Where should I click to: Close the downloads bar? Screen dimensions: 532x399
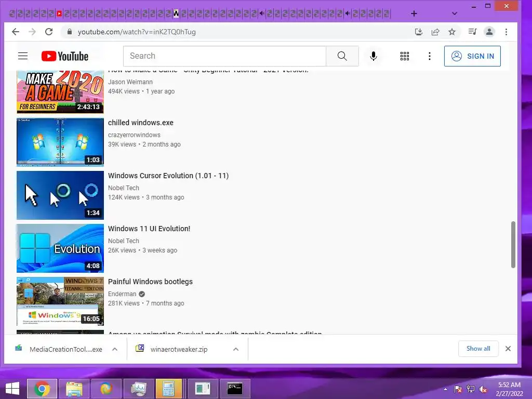508,349
